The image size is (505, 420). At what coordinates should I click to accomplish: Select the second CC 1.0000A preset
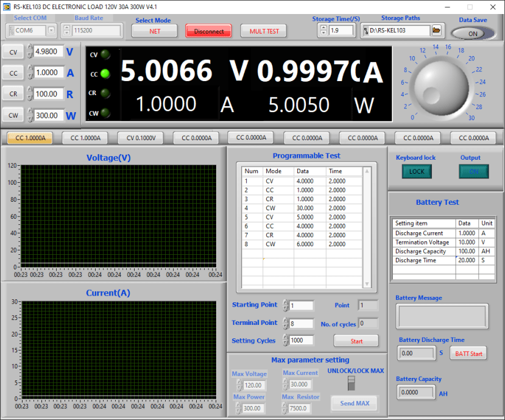(85, 138)
